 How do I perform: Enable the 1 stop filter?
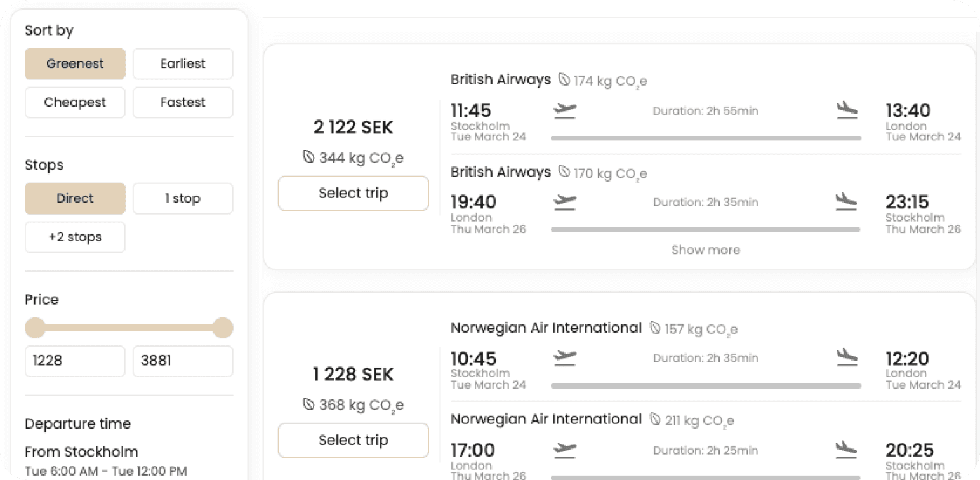coord(183,198)
